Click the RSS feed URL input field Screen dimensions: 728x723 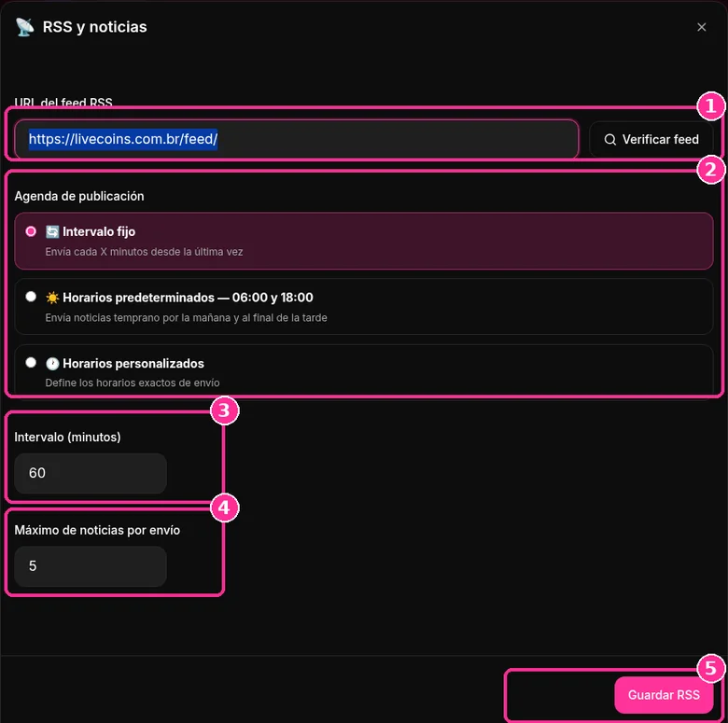pyautogui.click(x=296, y=139)
